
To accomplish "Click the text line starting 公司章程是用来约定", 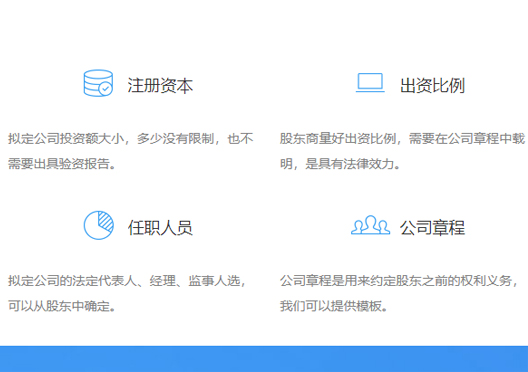I will (x=399, y=281).
